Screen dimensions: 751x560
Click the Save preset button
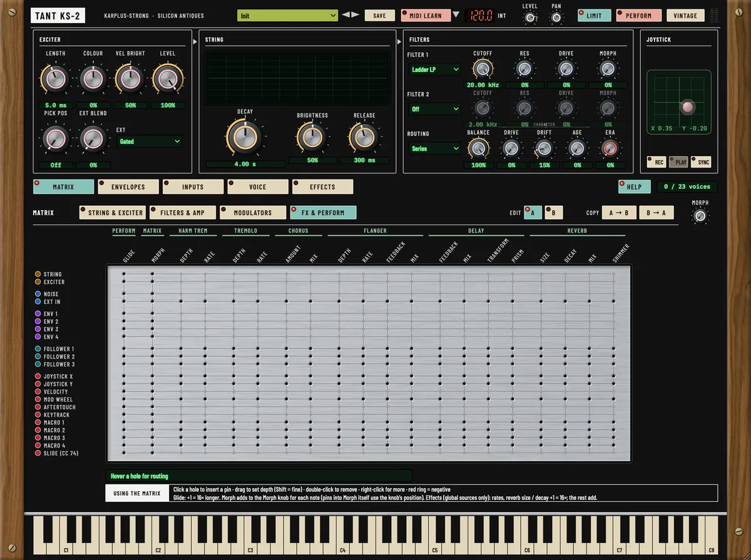tap(380, 16)
